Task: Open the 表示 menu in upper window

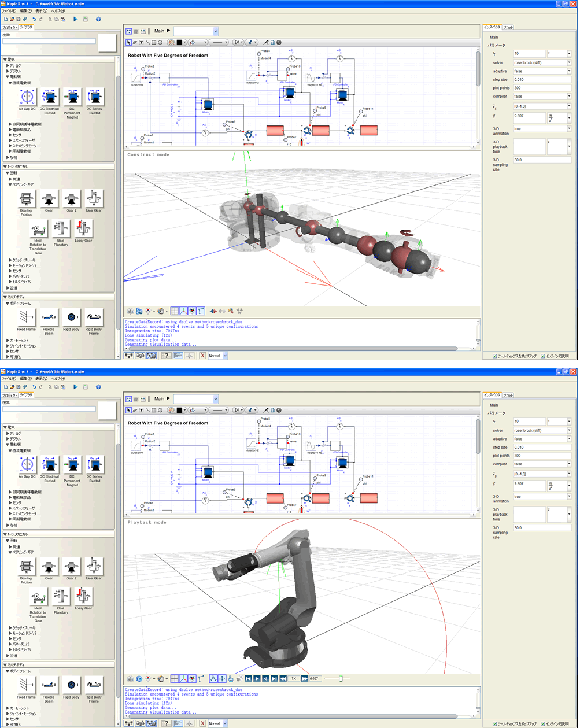Action: [x=42, y=11]
